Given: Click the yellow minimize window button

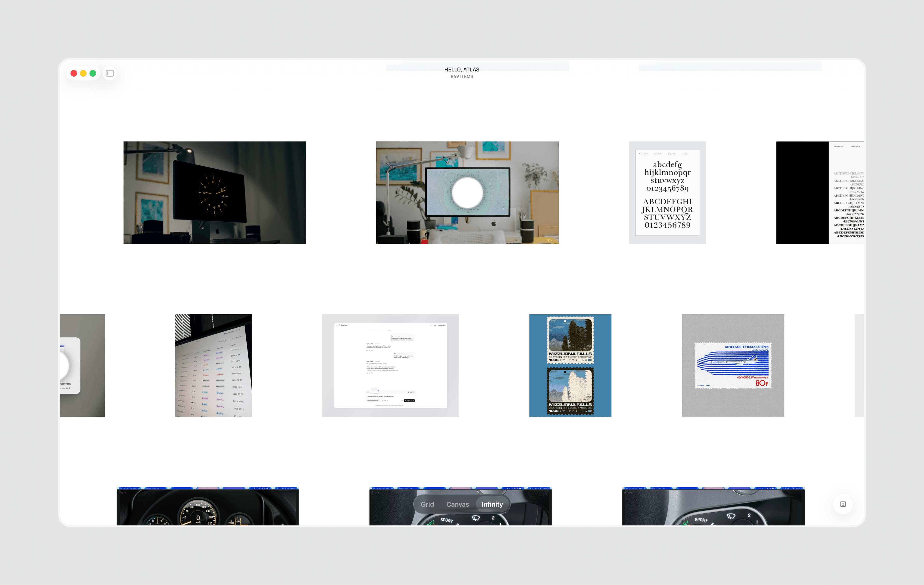Looking at the screenshot, I should (x=83, y=73).
